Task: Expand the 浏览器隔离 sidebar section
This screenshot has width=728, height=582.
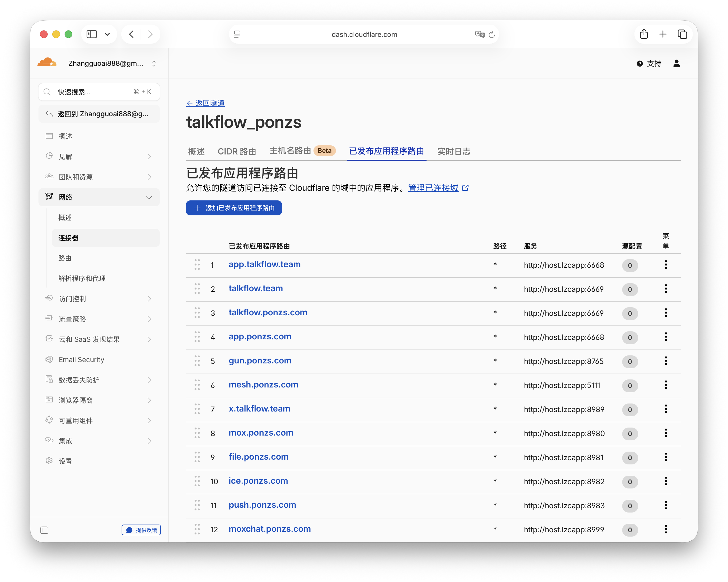Action: pyautogui.click(x=99, y=400)
